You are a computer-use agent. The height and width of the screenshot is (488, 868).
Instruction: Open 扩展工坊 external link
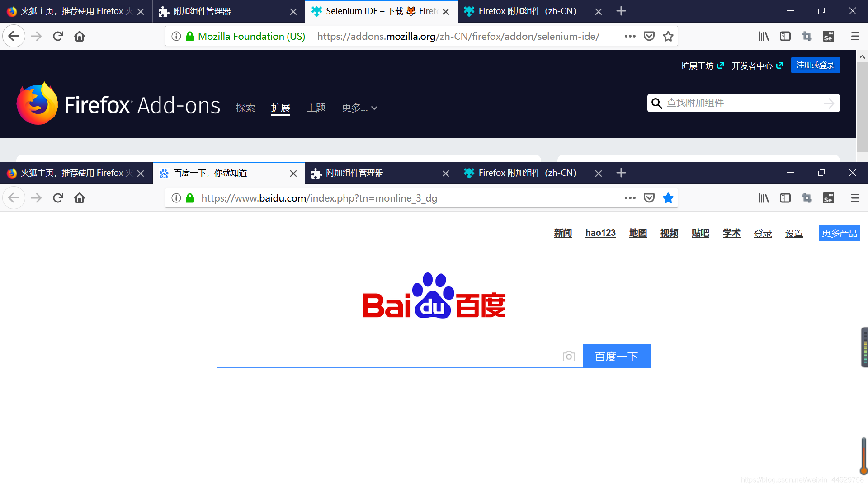702,66
